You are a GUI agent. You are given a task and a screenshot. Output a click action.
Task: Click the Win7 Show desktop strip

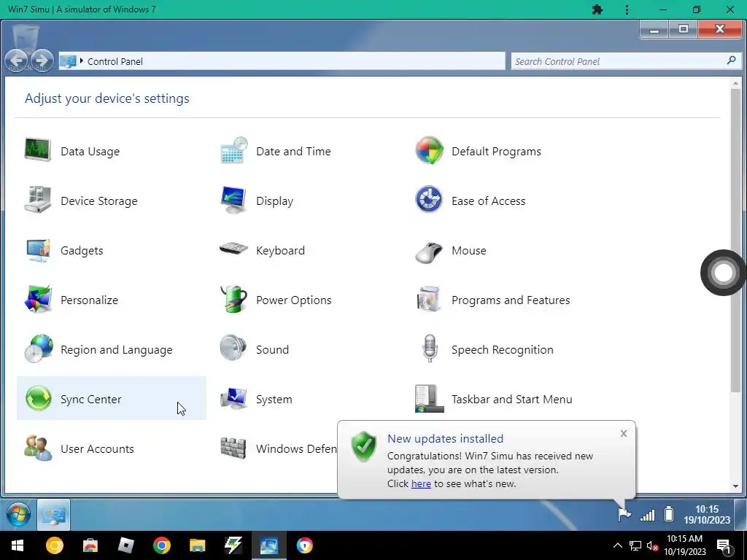pyautogui.click(x=740, y=514)
